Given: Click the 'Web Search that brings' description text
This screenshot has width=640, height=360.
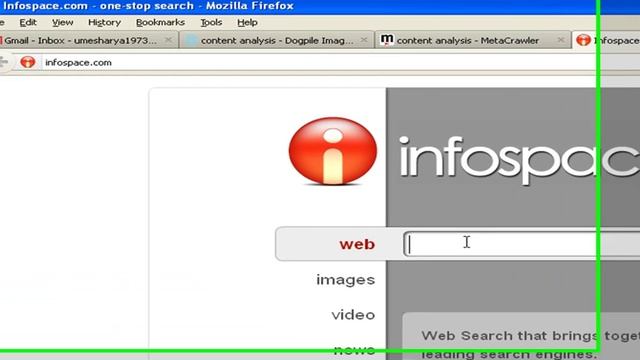Looking at the screenshot, I should point(531,344).
